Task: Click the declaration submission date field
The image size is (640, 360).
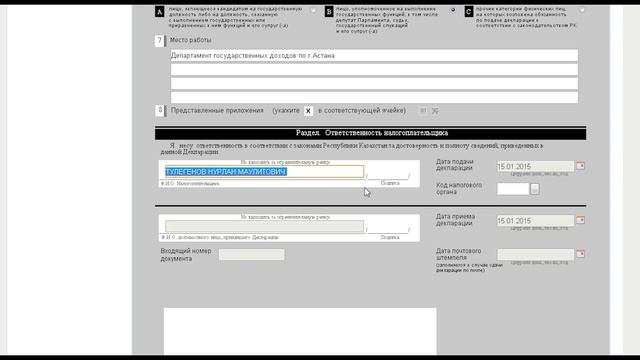Action: pyautogui.click(x=535, y=167)
